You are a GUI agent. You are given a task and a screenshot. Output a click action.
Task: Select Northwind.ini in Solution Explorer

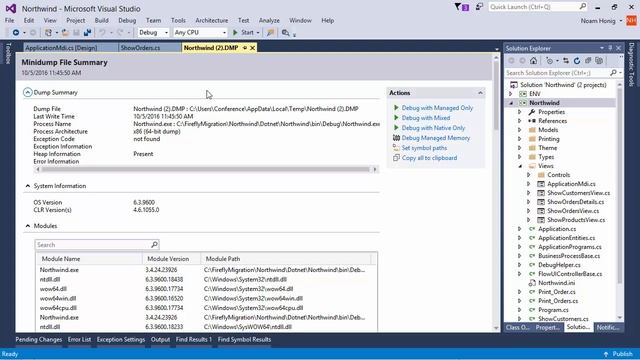pos(556,283)
